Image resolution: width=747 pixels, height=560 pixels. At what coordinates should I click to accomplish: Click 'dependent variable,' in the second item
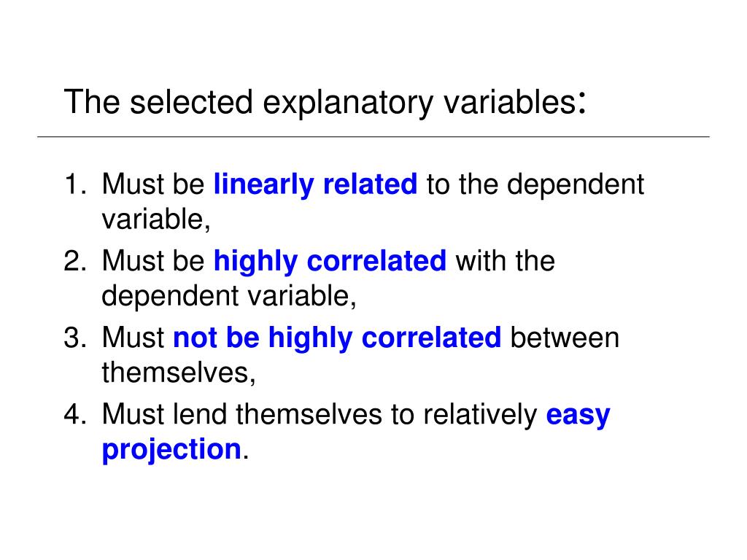click(229, 296)
